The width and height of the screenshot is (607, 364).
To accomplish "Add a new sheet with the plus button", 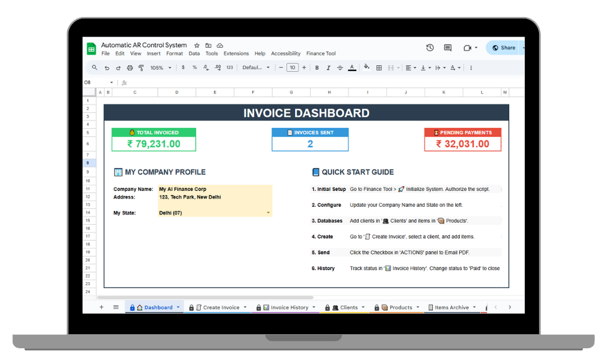I will (x=101, y=307).
